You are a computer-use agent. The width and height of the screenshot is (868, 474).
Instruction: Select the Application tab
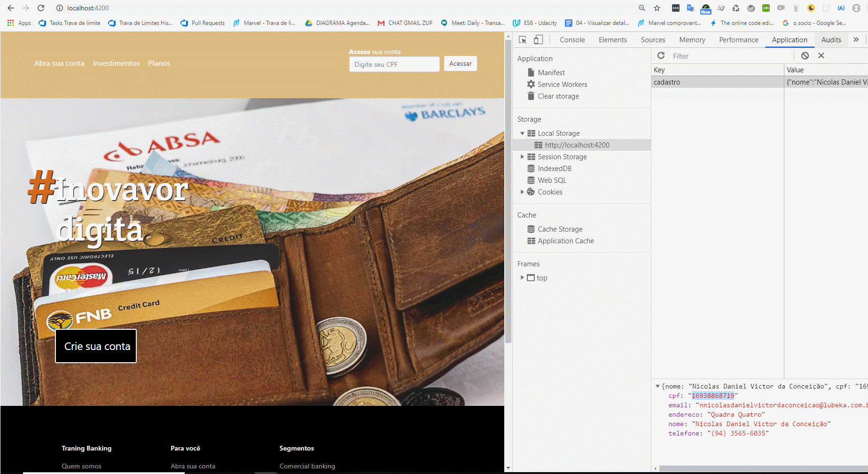(x=790, y=40)
